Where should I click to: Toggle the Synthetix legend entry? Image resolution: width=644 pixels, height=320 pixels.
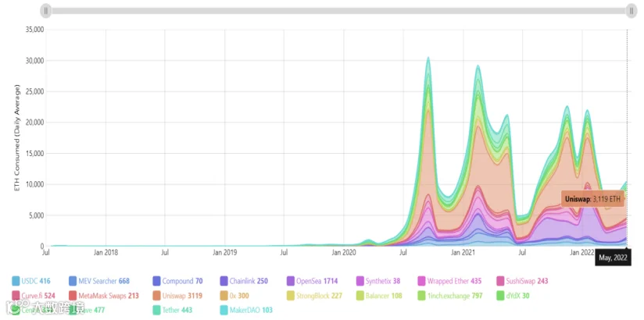(x=377, y=282)
